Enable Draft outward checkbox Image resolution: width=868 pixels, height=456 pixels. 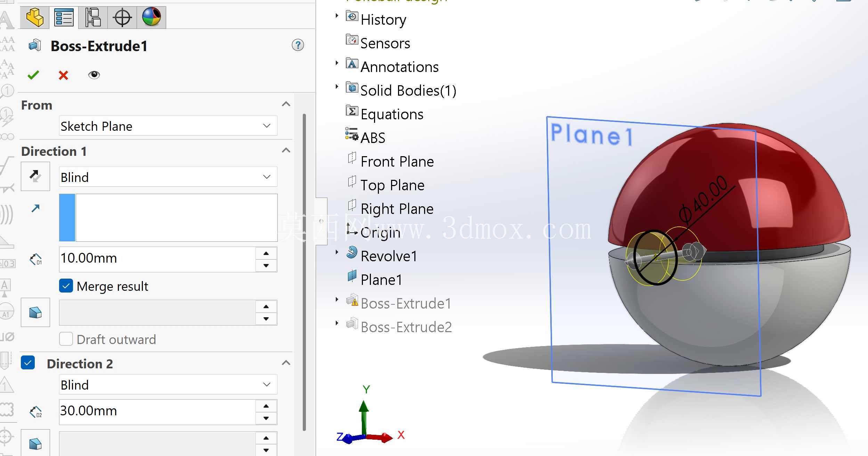[x=66, y=339]
